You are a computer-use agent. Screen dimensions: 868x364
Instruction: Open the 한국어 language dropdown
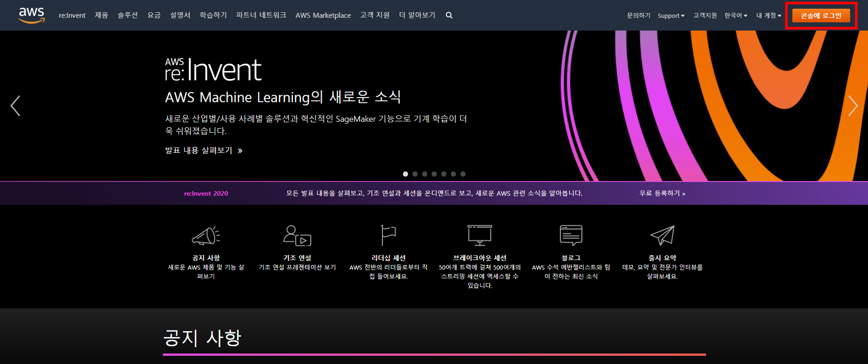(x=736, y=16)
